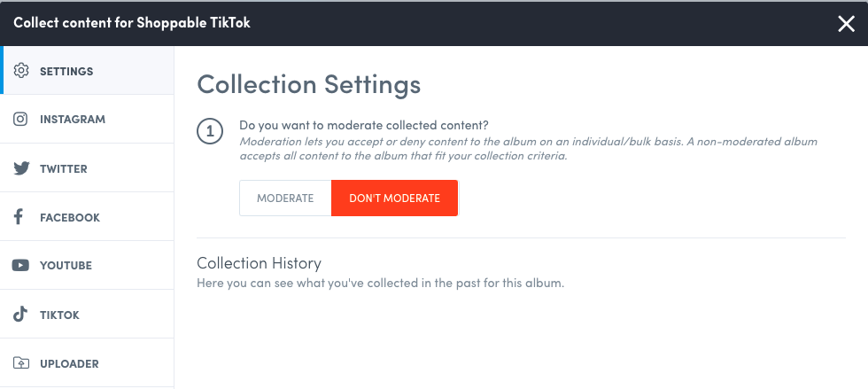The image size is (868, 389).
Task: Select the YOUTUBE tab label
Action: 66,265
